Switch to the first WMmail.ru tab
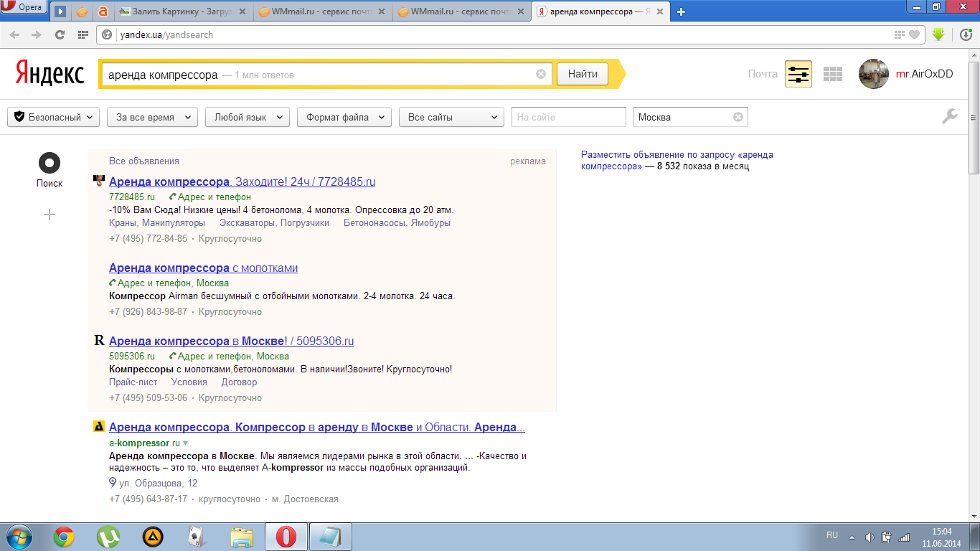980x551 pixels. click(x=322, y=11)
